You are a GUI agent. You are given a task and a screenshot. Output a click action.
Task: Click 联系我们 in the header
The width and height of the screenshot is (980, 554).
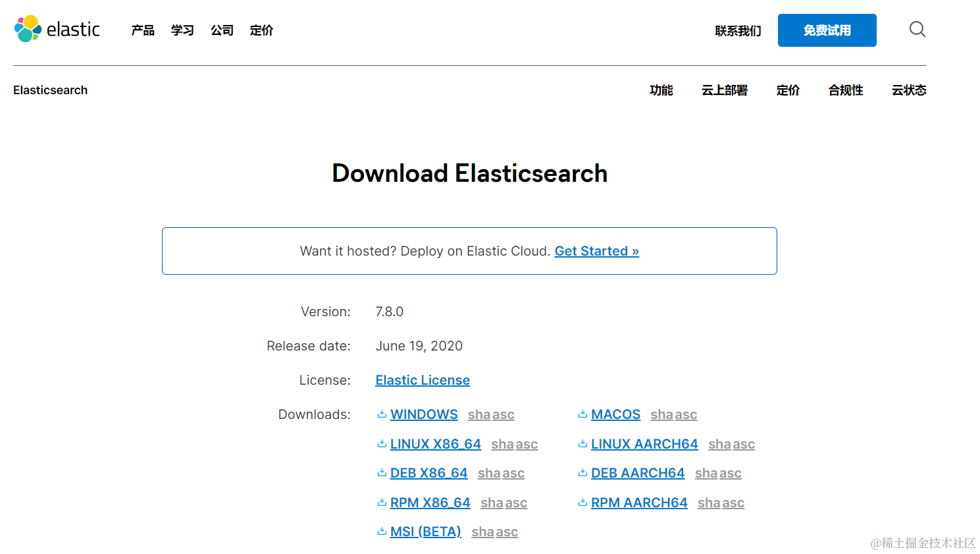(738, 31)
